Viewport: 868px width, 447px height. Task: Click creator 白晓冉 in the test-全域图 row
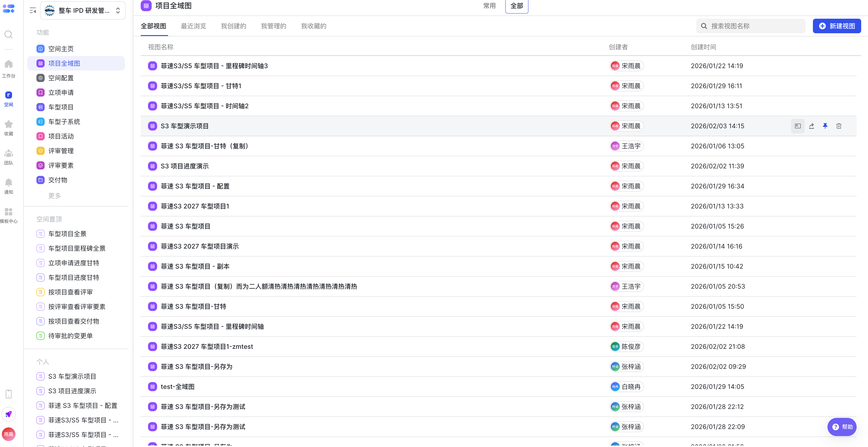626,387
